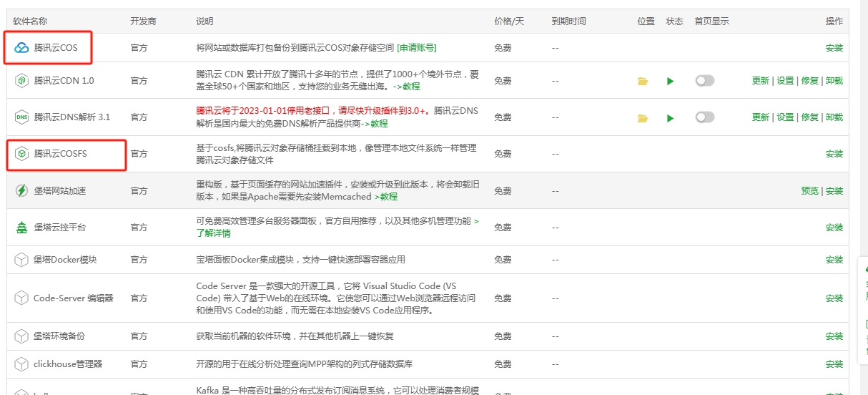868x395 pixels.
Task: Click the 腾讯云DNS解析 green status play icon
Action: coord(671,117)
